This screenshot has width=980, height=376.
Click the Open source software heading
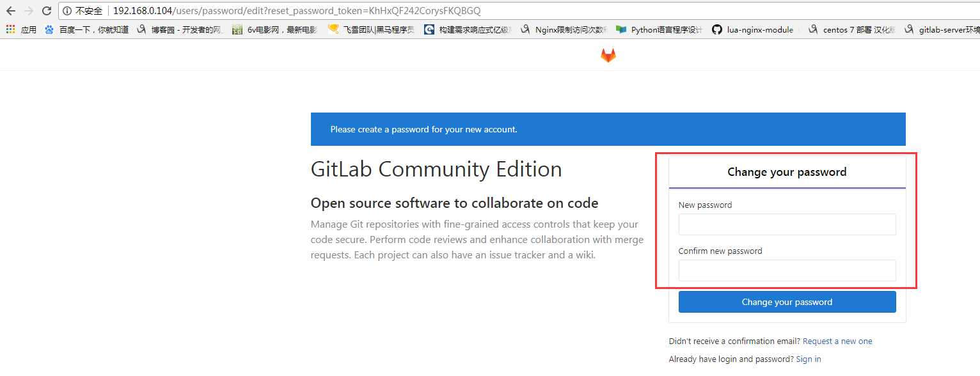[454, 203]
